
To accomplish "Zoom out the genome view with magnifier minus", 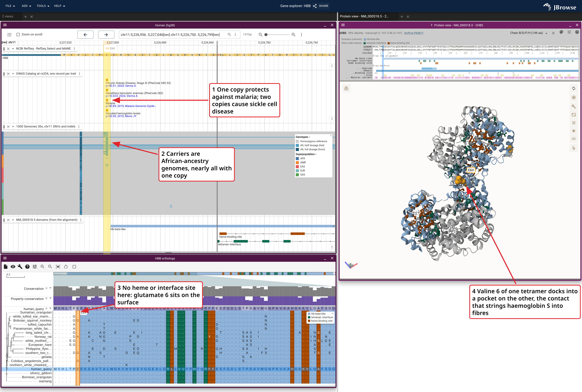I will pyautogui.click(x=260, y=35).
